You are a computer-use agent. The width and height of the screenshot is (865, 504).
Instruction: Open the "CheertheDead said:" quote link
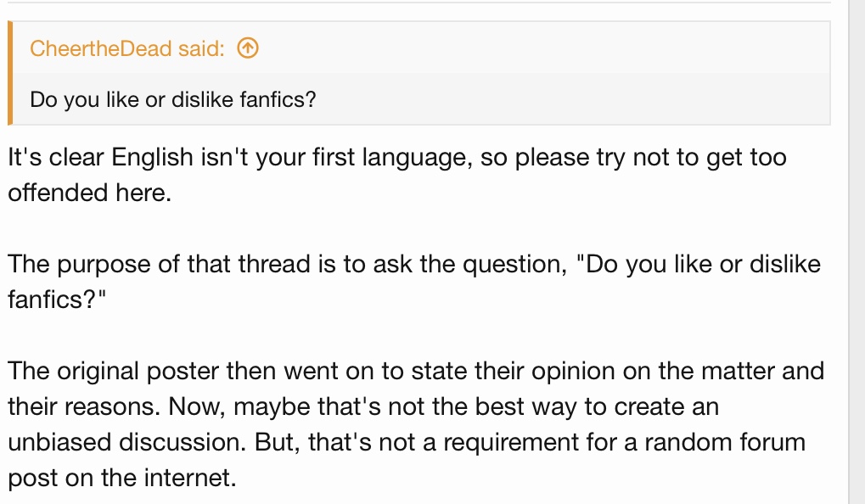pos(127,48)
